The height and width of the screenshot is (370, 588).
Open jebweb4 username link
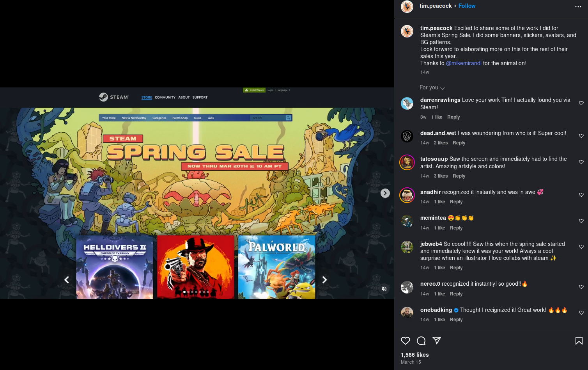(431, 244)
